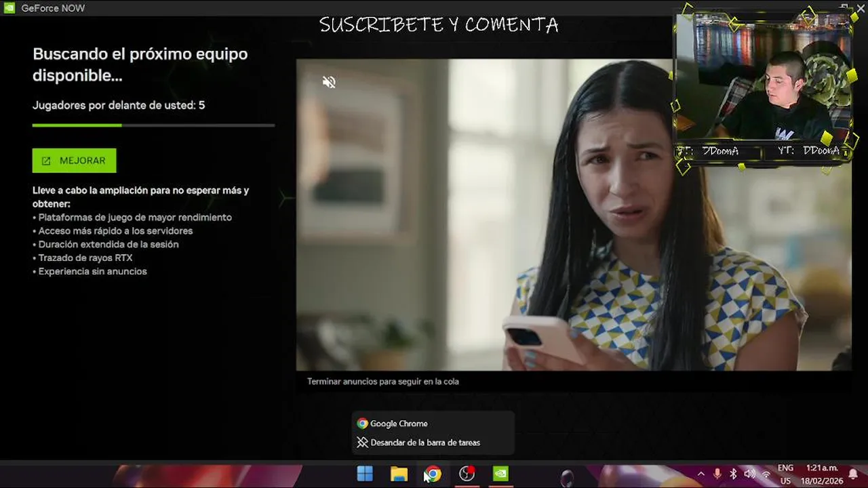
Task: Click 'Terminar anuncios para seguir en la cola'
Action: coord(383,382)
